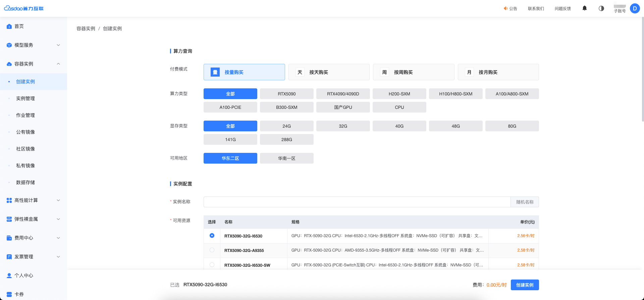The height and width of the screenshot is (300, 644).
Task: Choose 按周购买 payment mode
Action: pos(414,72)
